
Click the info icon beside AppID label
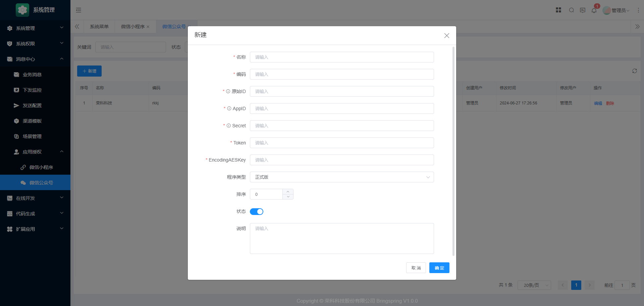(x=229, y=108)
